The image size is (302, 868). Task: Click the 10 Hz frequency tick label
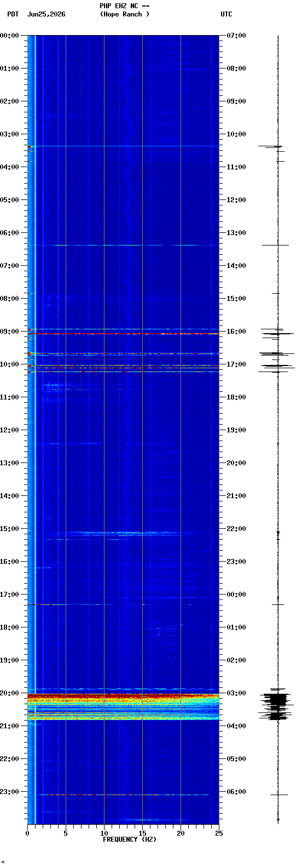click(104, 833)
